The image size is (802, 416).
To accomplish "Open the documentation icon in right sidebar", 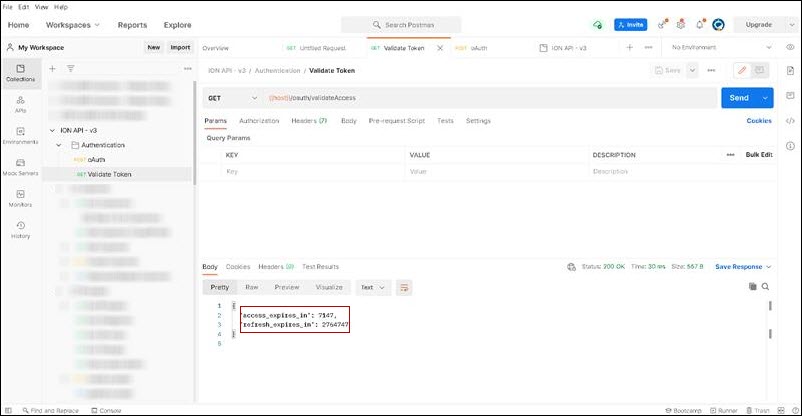I will 790,71.
